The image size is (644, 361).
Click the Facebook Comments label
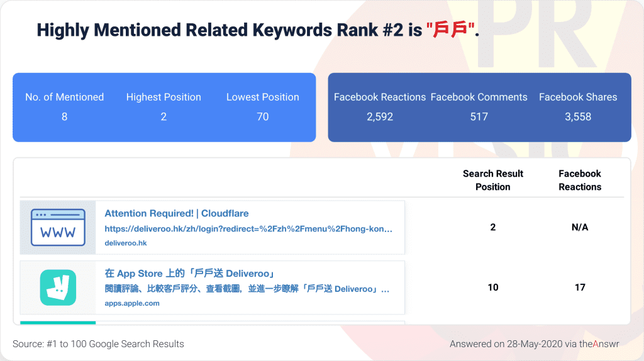click(479, 97)
